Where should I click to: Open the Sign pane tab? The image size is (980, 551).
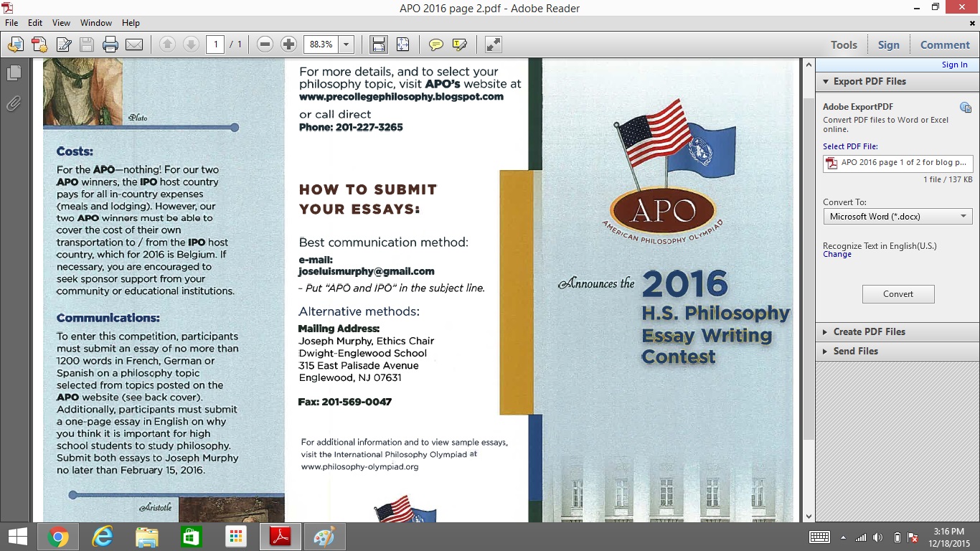tap(888, 44)
